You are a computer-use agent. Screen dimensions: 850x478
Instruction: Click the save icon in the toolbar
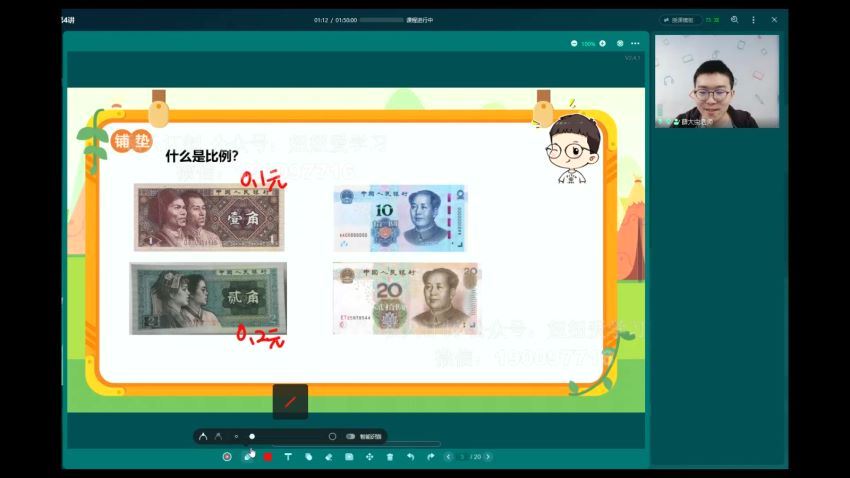point(349,457)
